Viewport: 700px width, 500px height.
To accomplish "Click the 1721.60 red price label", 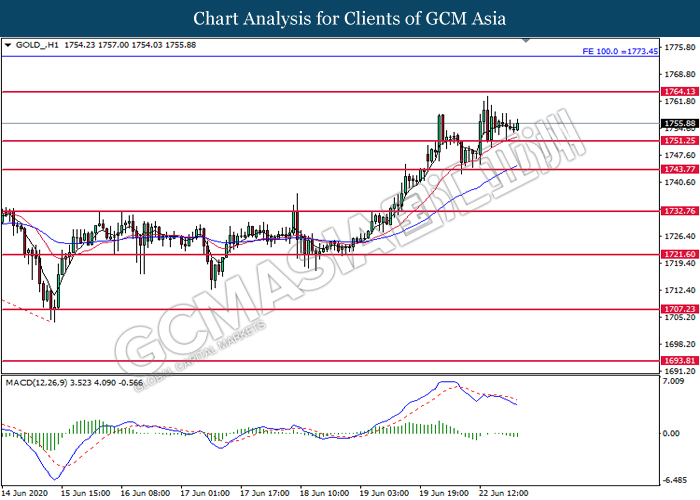I will [679, 254].
